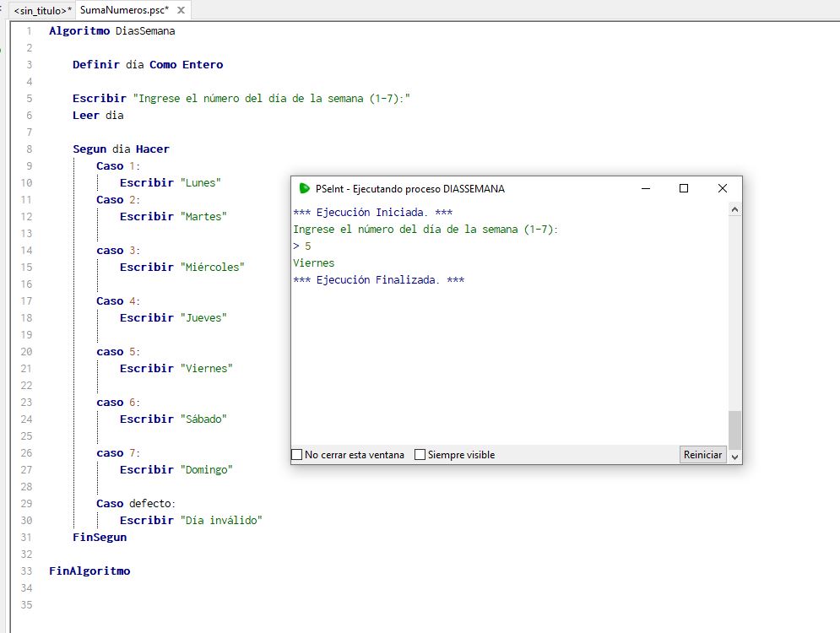Click the 'Leer dia' line
This screenshot has width=840, height=633.
pos(98,115)
